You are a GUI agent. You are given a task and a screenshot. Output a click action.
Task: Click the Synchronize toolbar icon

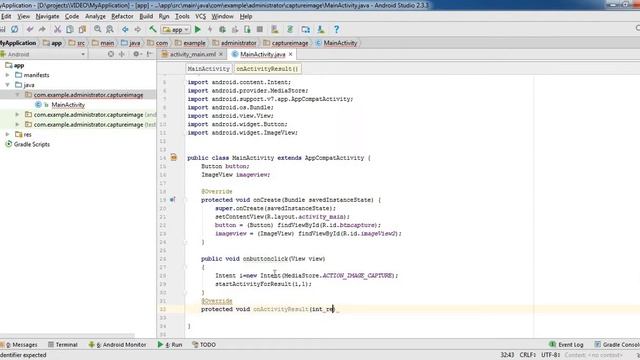[x=15, y=29]
